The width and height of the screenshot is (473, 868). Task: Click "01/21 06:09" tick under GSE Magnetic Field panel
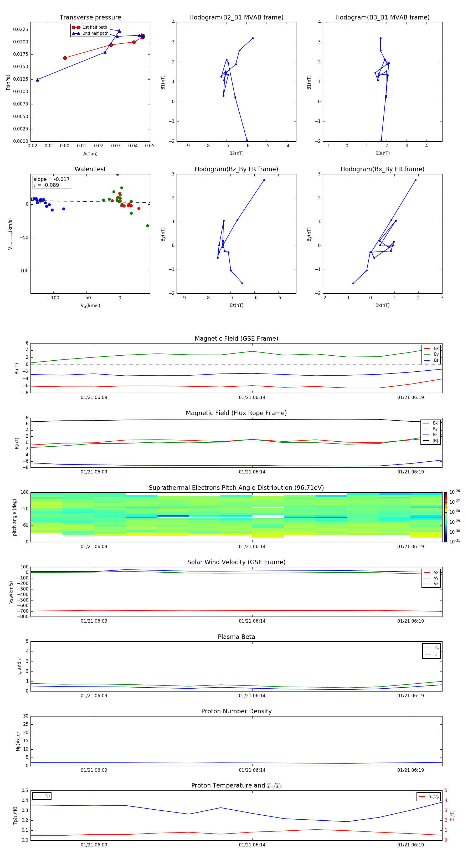click(94, 397)
